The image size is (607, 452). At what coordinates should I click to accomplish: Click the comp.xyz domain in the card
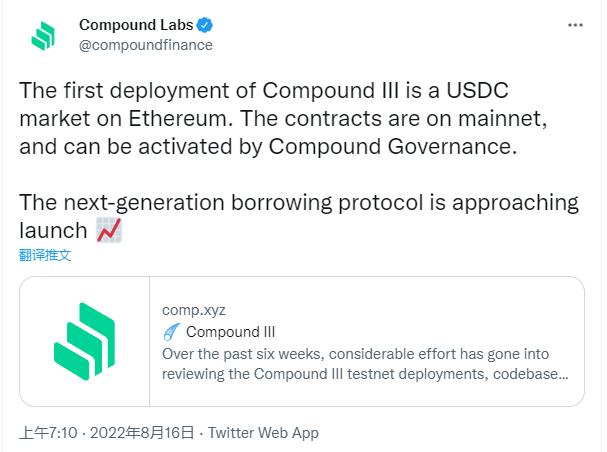pyautogui.click(x=187, y=310)
